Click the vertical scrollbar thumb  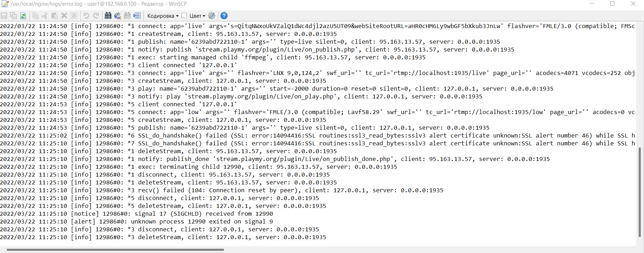640,192
